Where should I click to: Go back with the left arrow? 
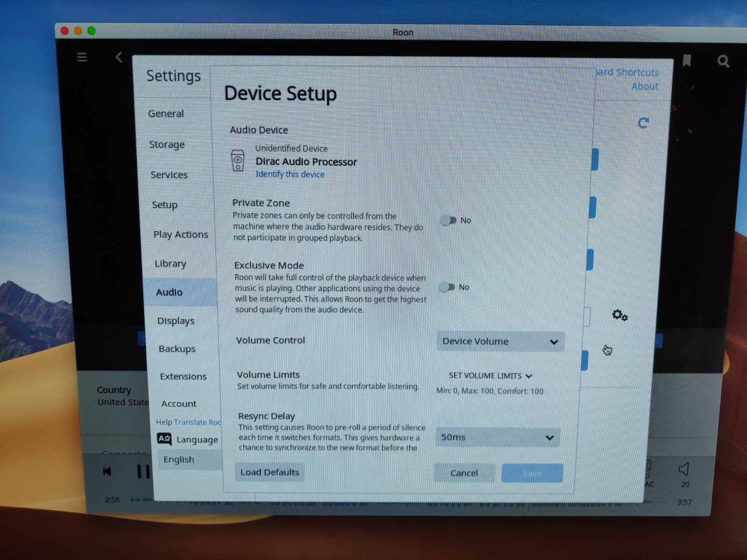coord(119,57)
